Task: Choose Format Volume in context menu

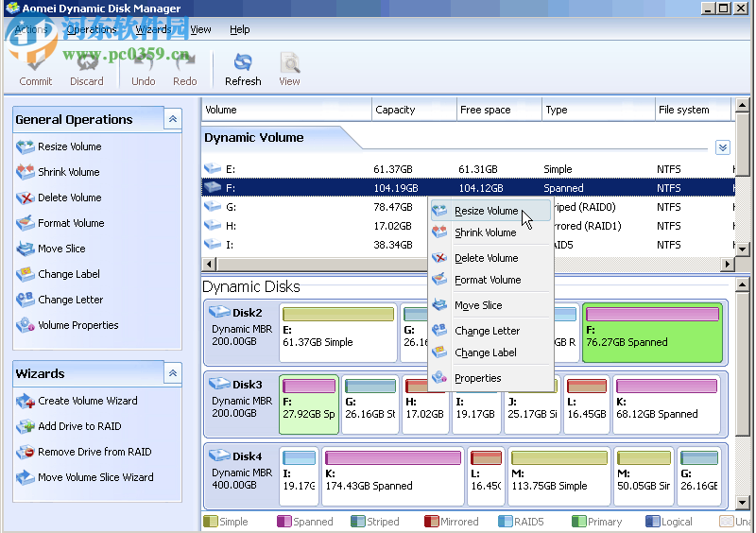Action: [x=490, y=280]
